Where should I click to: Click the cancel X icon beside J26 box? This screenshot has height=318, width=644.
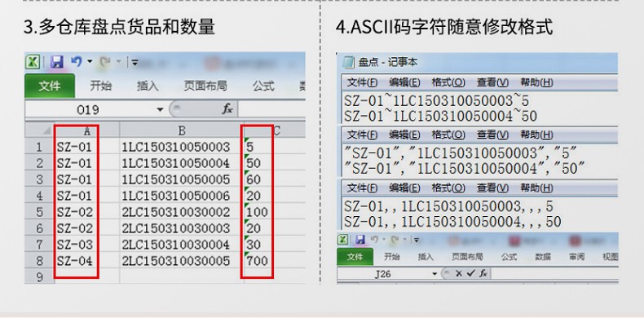(x=459, y=273)
